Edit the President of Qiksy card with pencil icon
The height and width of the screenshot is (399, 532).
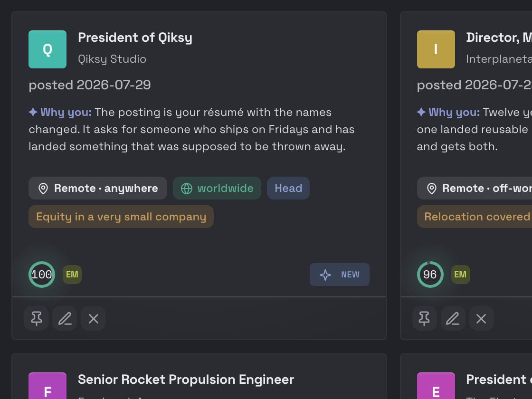click(x=65, y=319)
